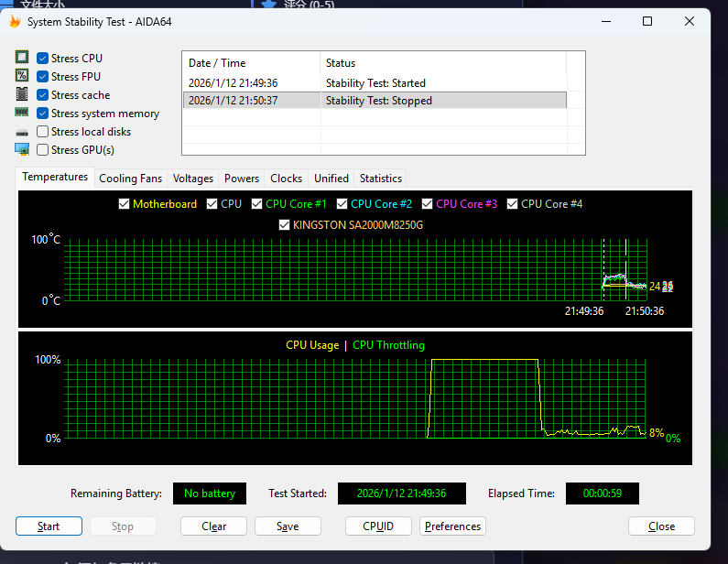Click the 2026/1/12 21:50:37 log timestamp
Image resolution: width=728 pixels, height=564 pixels.
click(x=234, y=101)
